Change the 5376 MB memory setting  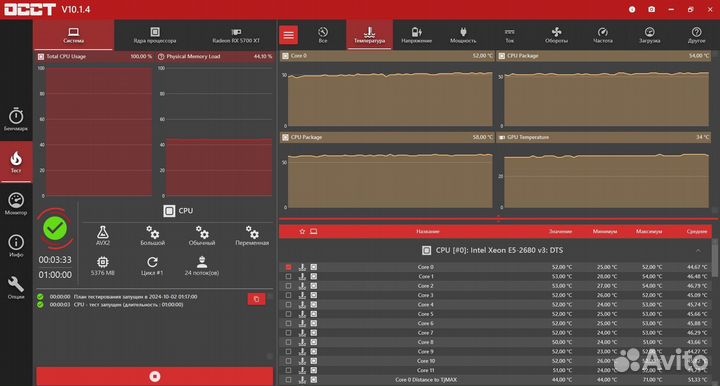[x=102, y=266]
